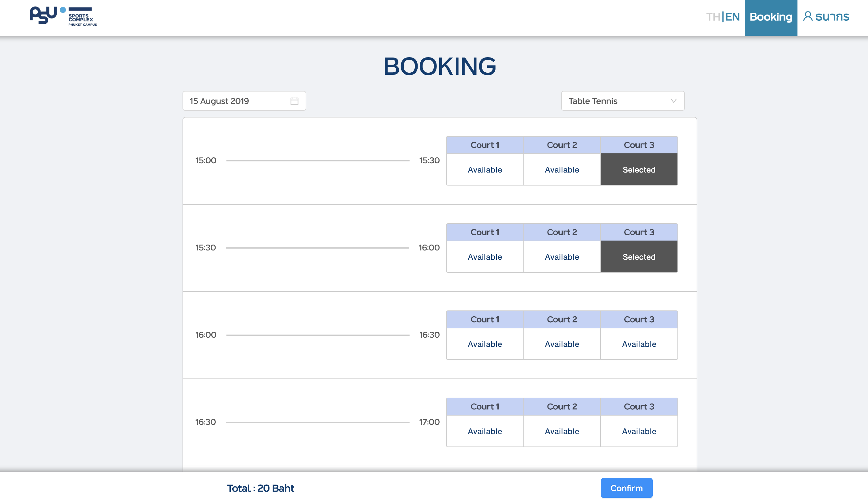Image resolution: width=868 pixels, height=504 pixels.
Task: Select Court 3 Available at 16:00
Action: pyautogui.click(x=639, y=344)
